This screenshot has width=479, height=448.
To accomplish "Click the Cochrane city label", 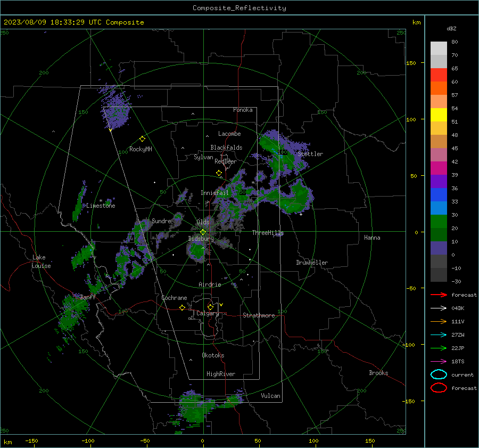I will (x=174, y=298).
